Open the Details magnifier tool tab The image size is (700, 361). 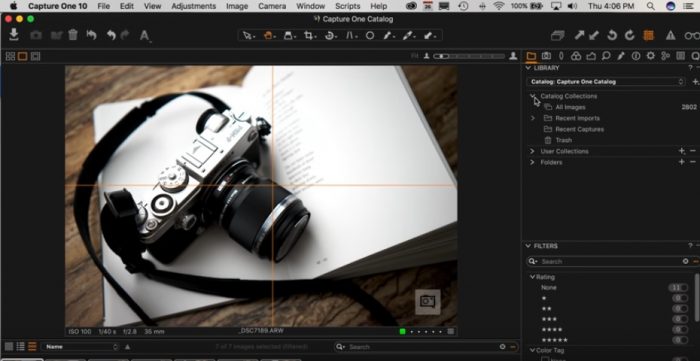pyautogui.click(x=606, y=56)
